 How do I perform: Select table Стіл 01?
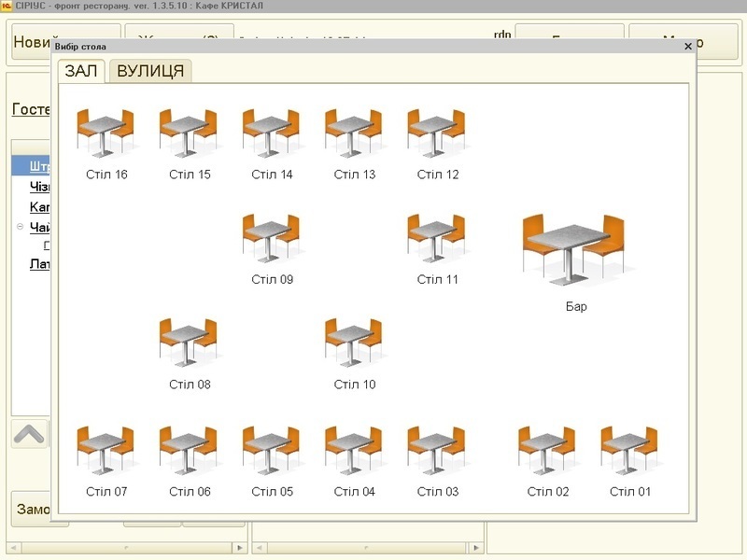coord(629,450)
